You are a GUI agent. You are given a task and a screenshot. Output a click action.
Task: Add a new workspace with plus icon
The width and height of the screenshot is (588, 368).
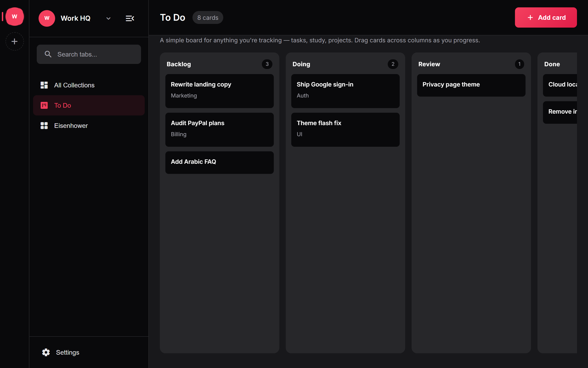(14, 41)
